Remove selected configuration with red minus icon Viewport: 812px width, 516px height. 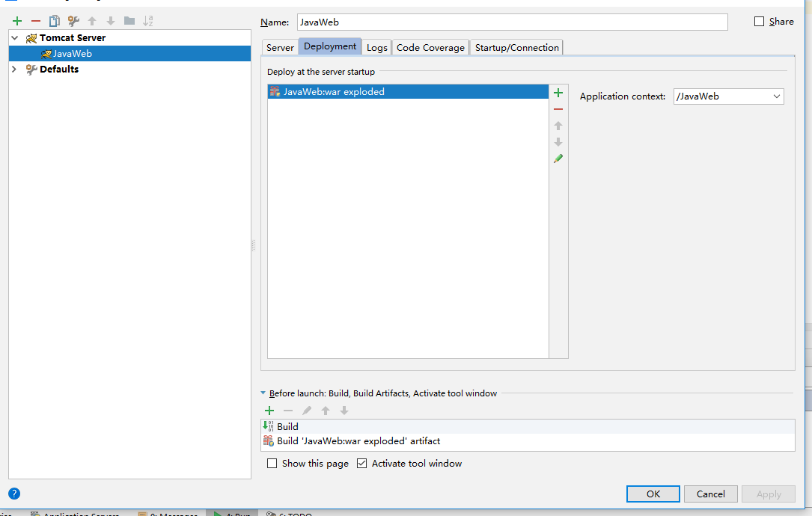[x=36, y=21]
